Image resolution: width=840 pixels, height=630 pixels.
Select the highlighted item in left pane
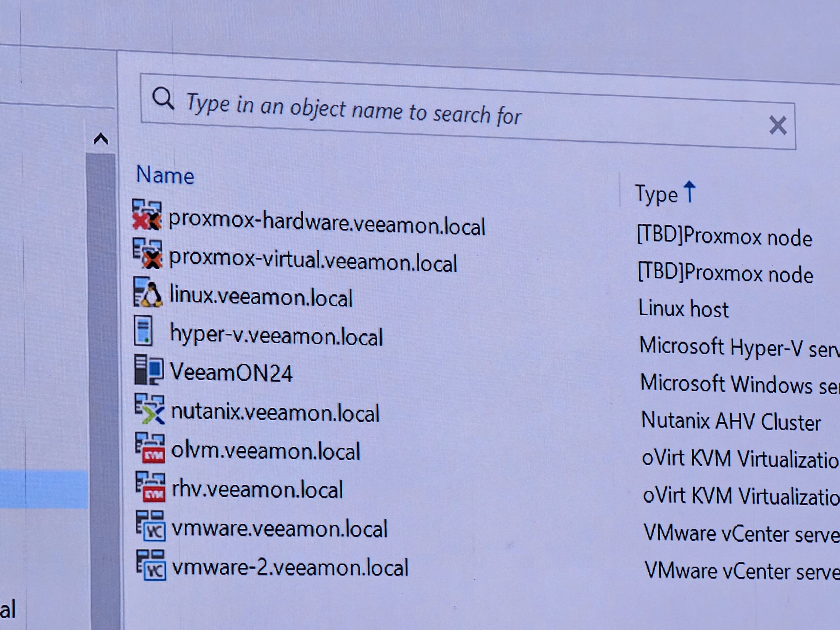(44, 490)
